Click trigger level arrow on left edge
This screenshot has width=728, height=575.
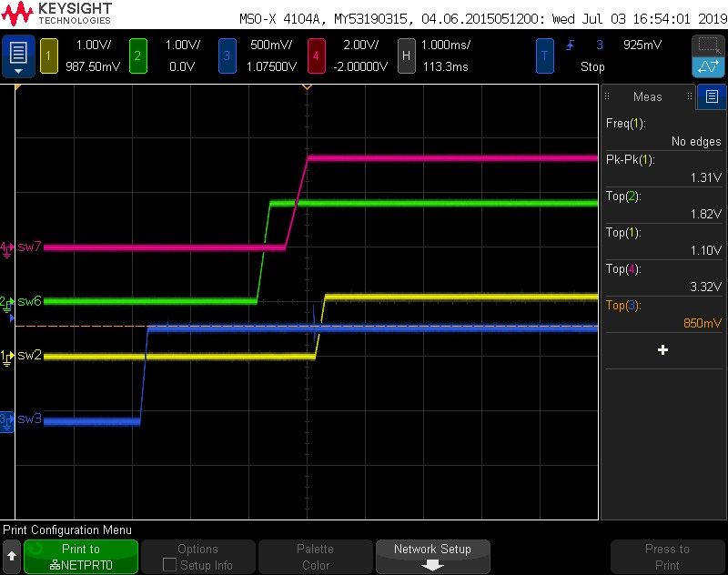click(x=12, y=318)
